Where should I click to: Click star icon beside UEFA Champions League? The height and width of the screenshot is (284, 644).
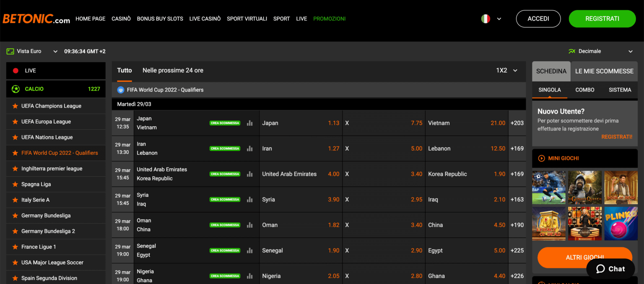(16, 106)
